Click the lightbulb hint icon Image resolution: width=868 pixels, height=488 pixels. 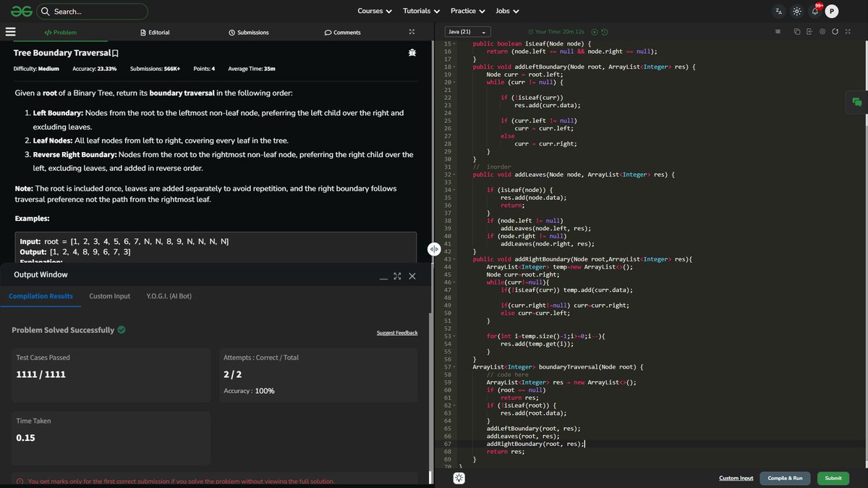[x=459, y=478]
